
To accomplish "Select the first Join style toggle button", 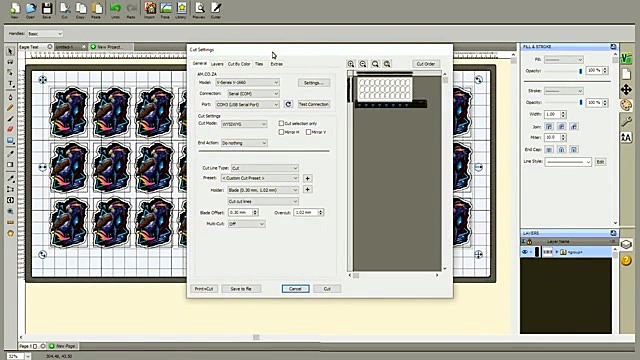I will point(549,127).
